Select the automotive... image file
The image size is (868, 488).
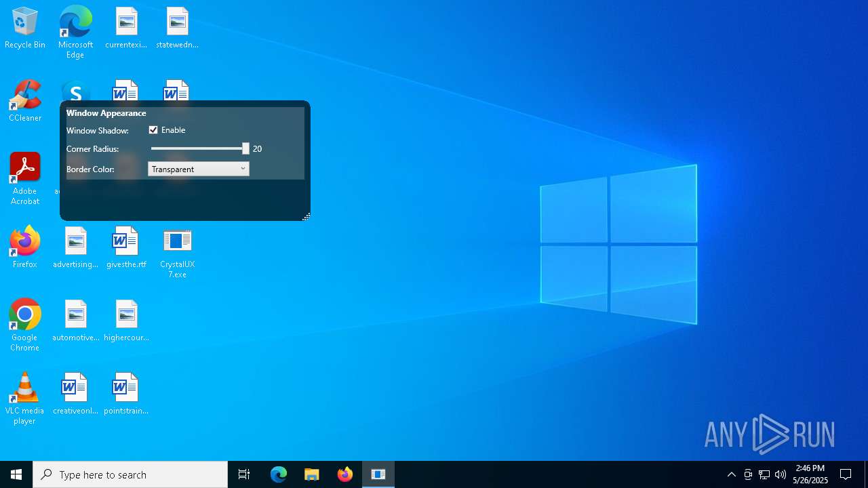click(x=75, y=321)
